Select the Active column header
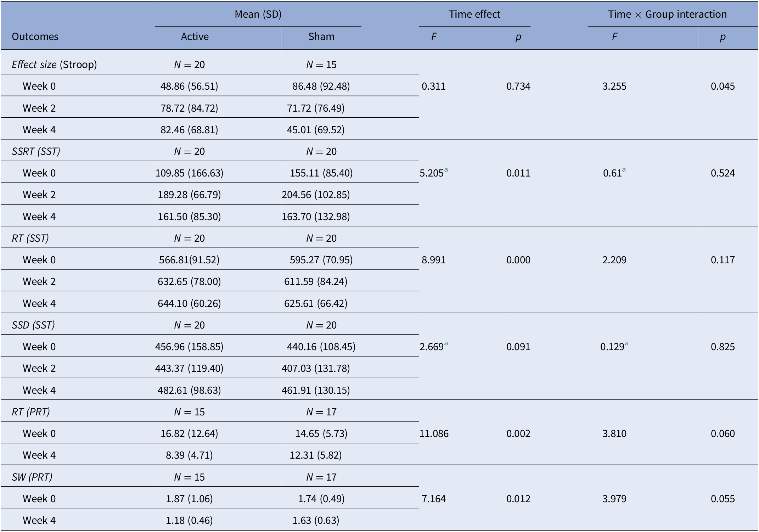Viewport: 759px width, 532px height. (x=195, y=37)
